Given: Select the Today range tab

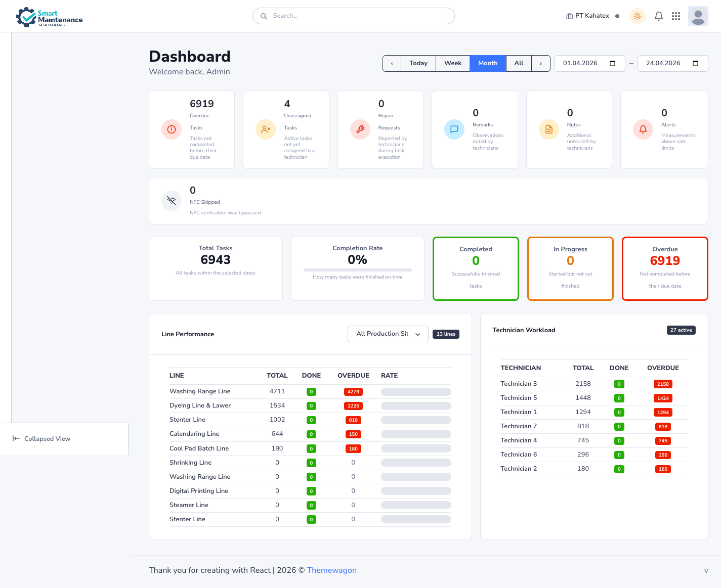Looking at the screenshot, I should 418,63.
